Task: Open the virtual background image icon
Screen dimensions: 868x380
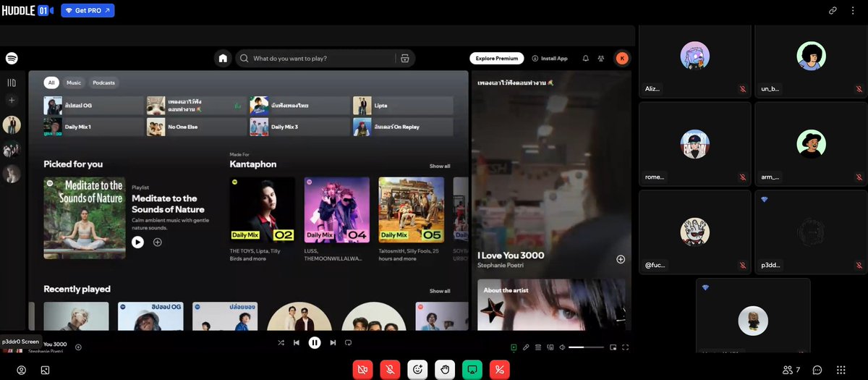Action: tap(45, 370)
